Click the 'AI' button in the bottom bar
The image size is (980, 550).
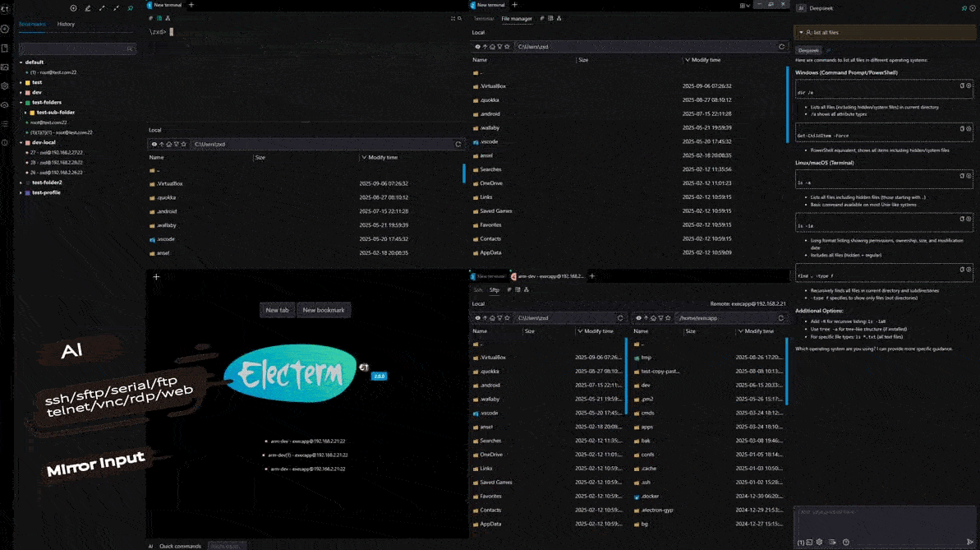(150, 546)
